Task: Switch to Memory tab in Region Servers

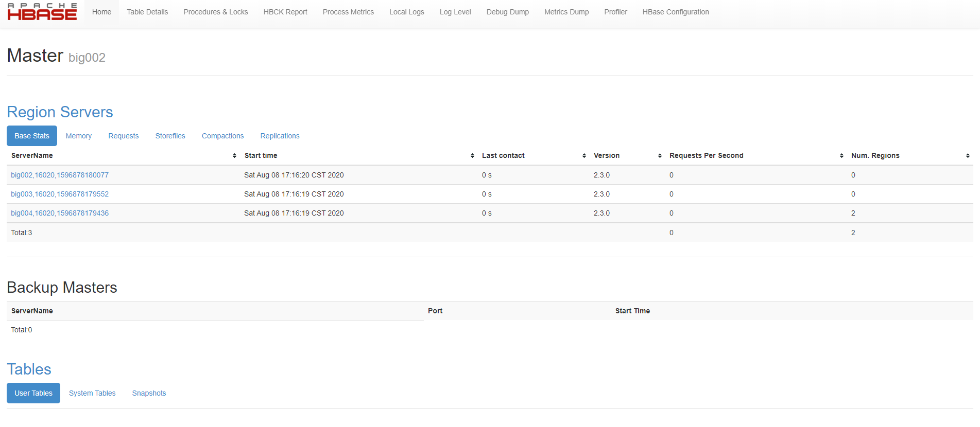Action: [x=79, y=136]
